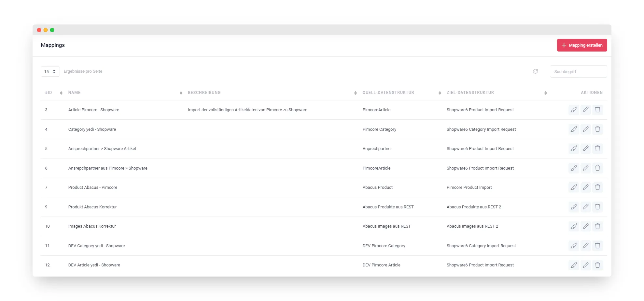Delete the Produkt Abacus Korrektur mapping
This screenshot has width=644, height=301.
tap(597, 207)
